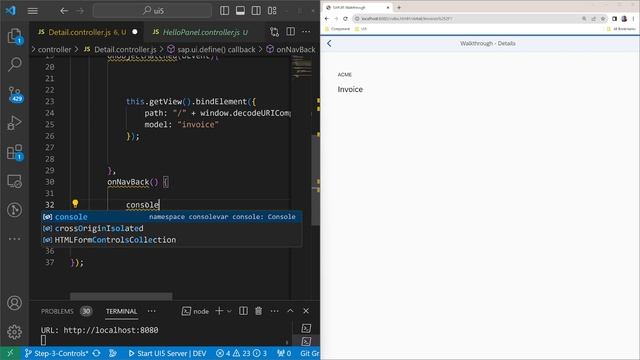Synchronize changes in status bar

(97, 353)
